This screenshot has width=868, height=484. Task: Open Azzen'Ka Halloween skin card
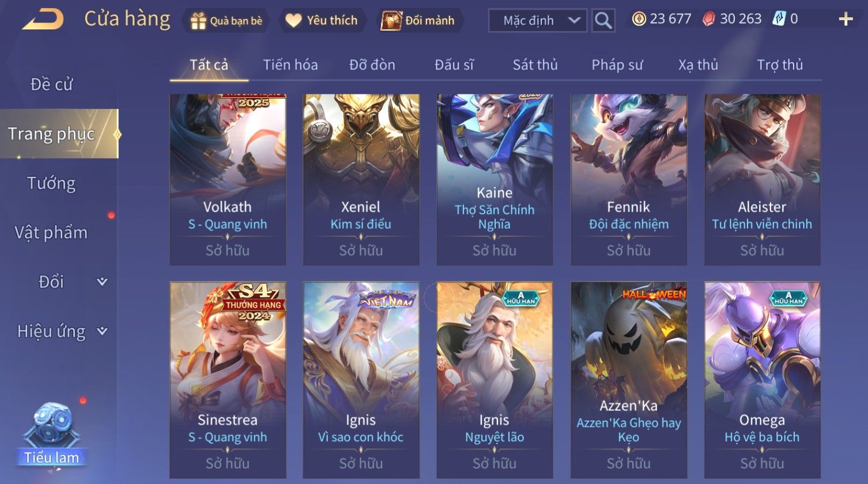[628, 380]
